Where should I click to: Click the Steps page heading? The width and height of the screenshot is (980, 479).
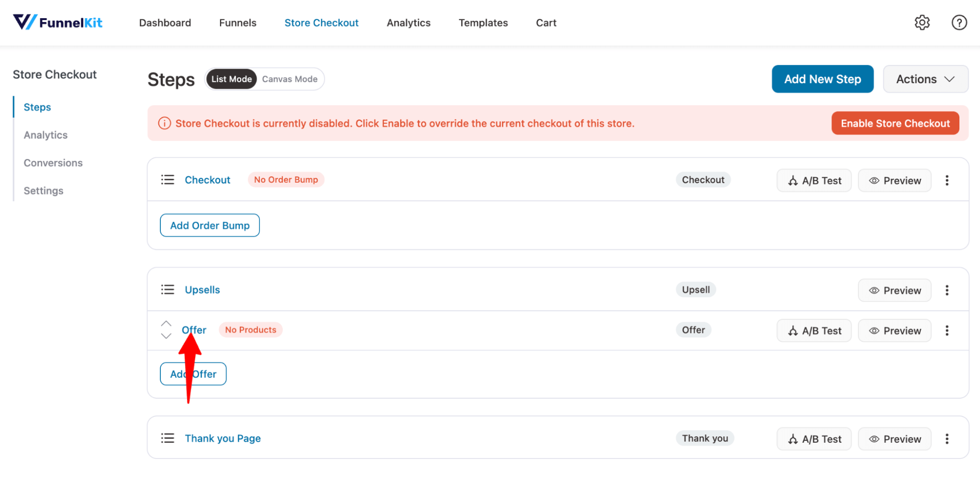click(171, 79)
